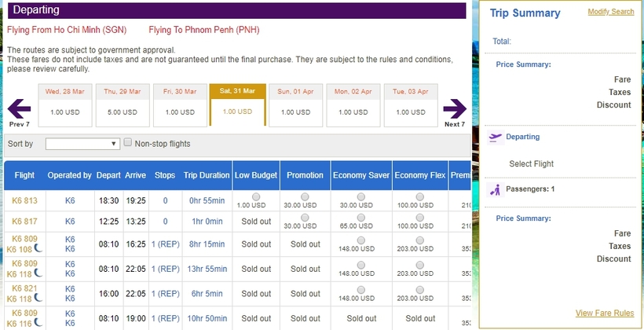Click flight number K6 813 link

[24, 200]
